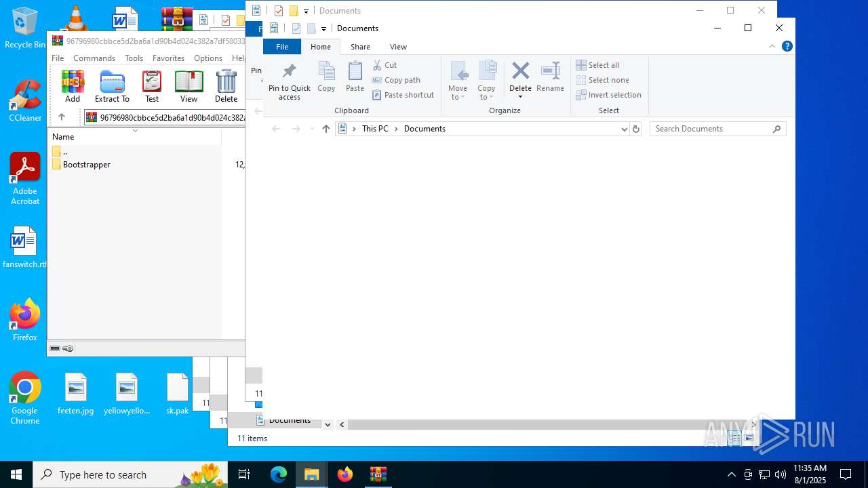Open Favorites menu in WinRAR
The width and height of the screenshot is (868, 488).
click(168, 58)
